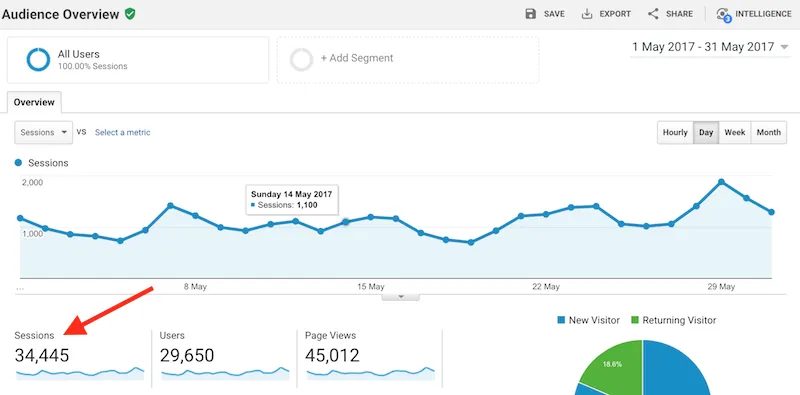
Task: Switch chart to Week view
Action: pyautogui.click(x=735, y=132)
